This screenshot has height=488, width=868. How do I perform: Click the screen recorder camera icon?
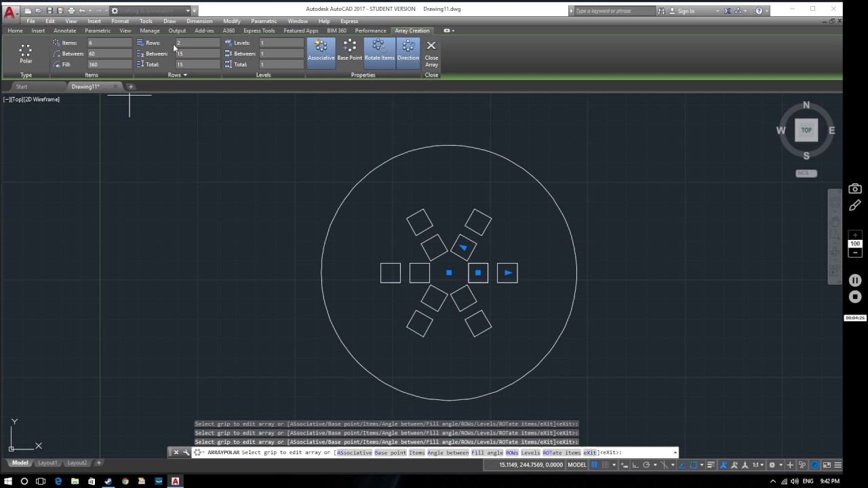coord(855,188)
